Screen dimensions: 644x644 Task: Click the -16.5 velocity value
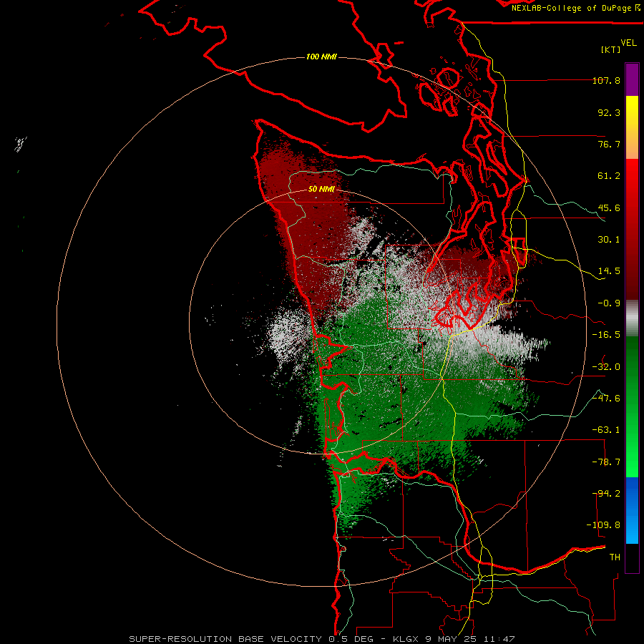coord(606,335)
